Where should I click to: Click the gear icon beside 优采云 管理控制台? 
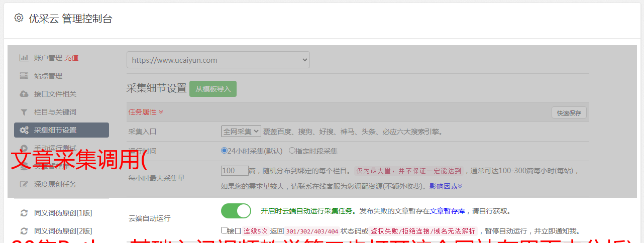click(x=19, y=18)
